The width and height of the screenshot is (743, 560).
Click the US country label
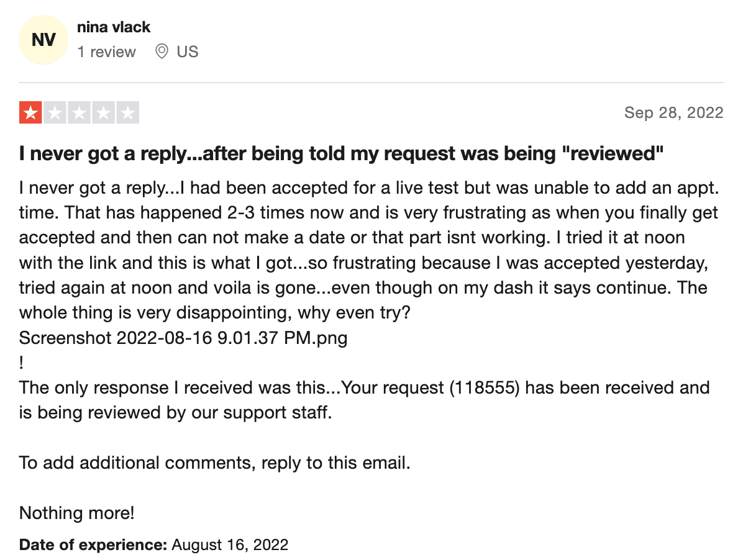click(x=188, y=52)
